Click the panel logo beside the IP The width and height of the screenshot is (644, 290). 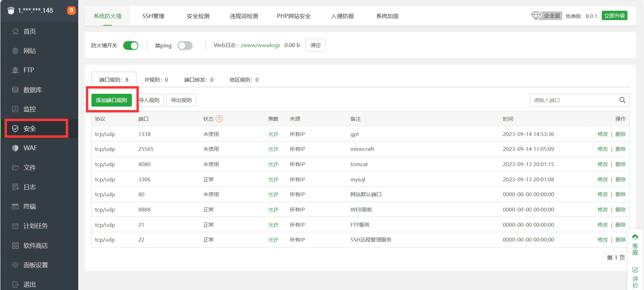11,10
